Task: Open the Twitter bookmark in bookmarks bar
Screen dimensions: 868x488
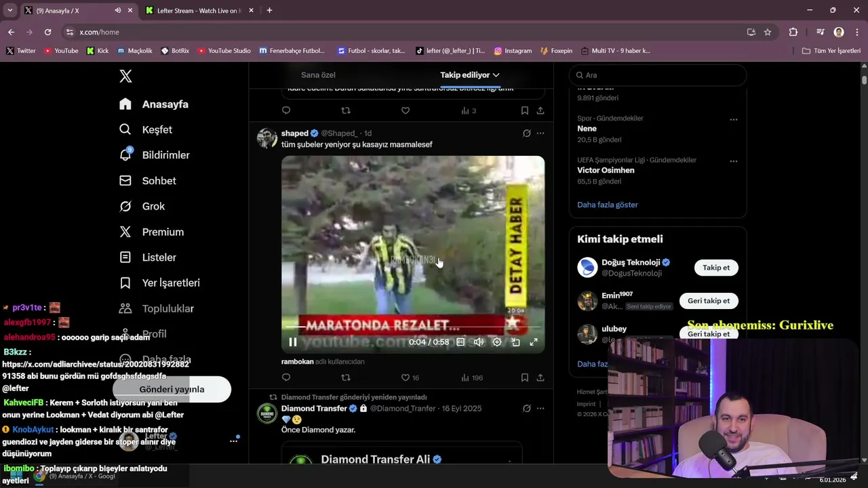Action: [21, 51]
